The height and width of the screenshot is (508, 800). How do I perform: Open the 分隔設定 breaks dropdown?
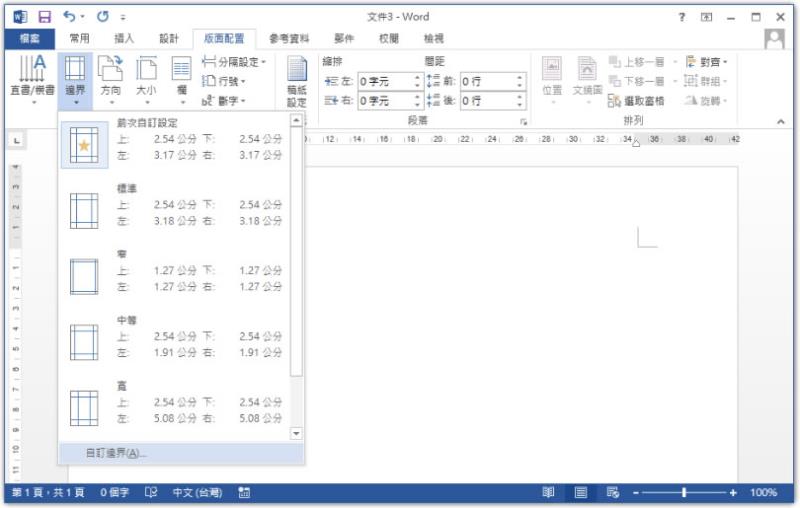click(x=234, y=62)
